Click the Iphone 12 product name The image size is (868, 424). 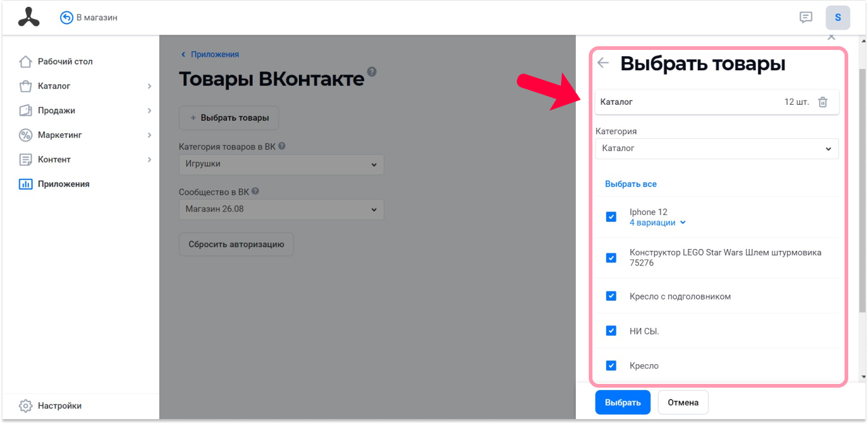[x=649, y=212]
